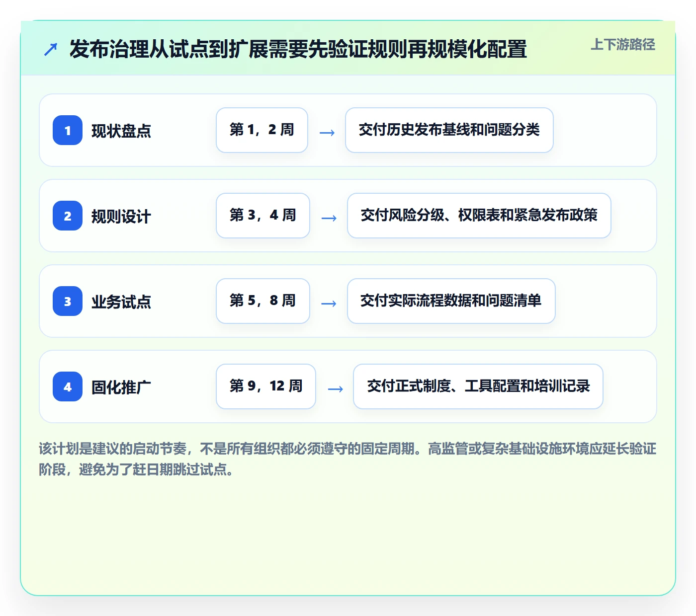Click the 第 5，8 周 time chip

pyautogui.click(x=263, y=301)
